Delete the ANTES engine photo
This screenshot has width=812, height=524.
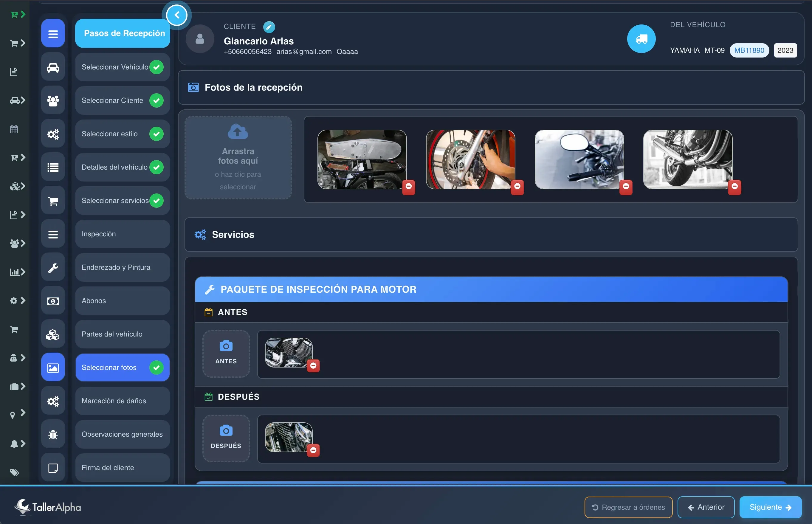[x=313, y=365]
